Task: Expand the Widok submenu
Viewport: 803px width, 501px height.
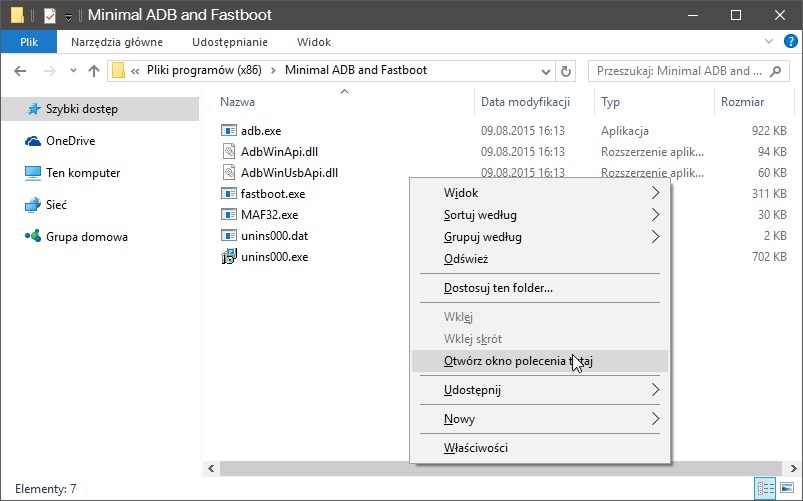Action: click(x=655, y=193)
